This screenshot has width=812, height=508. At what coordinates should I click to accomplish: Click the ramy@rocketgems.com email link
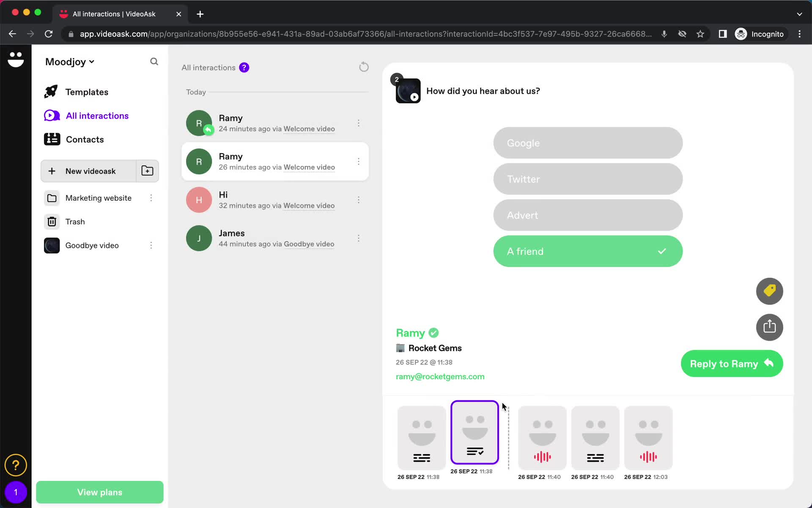tap(440, 376)
